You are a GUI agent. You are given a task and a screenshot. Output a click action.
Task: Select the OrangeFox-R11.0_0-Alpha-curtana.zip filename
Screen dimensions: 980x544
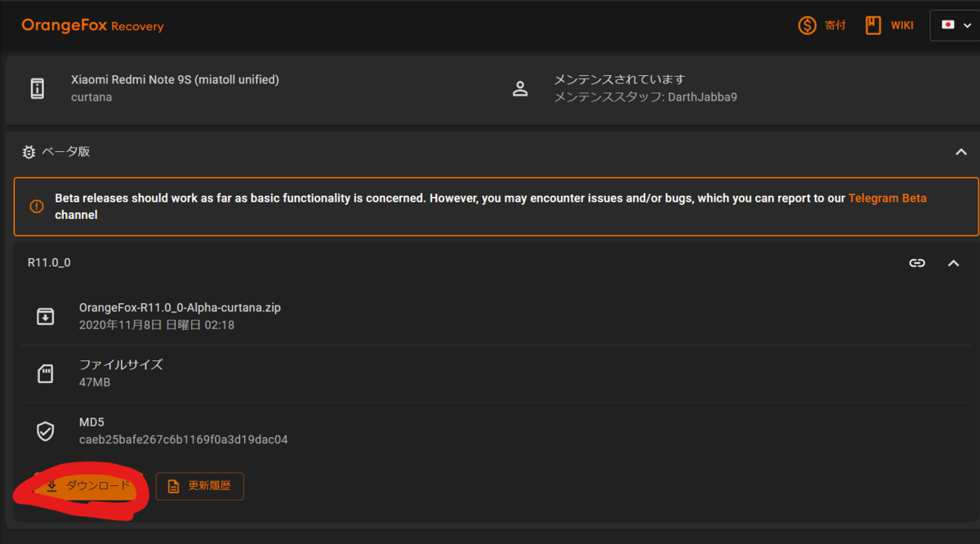180,308
